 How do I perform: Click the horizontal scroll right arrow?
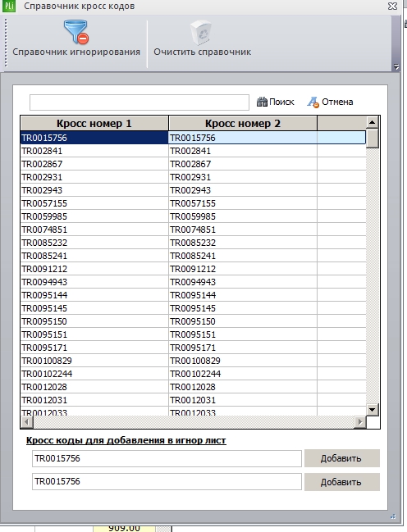[359, 422]
